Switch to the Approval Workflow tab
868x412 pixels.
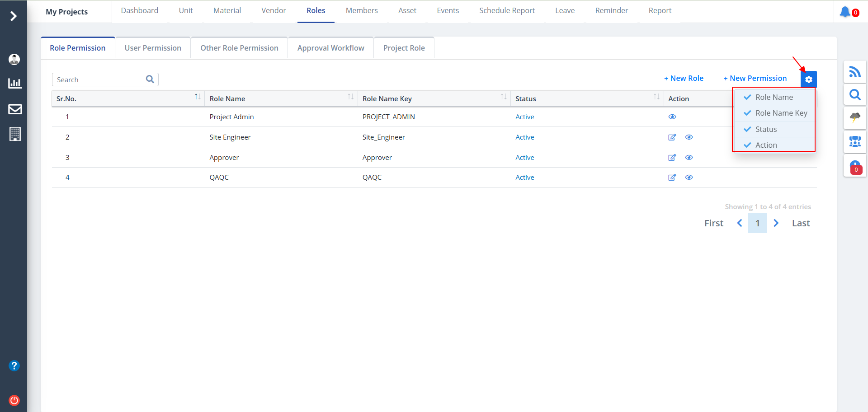point(330,48)
